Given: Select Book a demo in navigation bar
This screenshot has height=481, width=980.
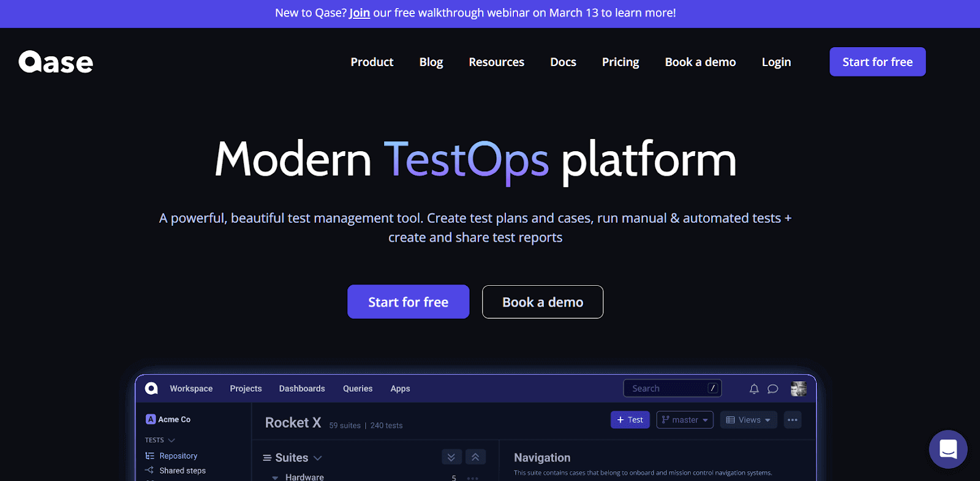Looking at the screenshot, I should point(701,62).
